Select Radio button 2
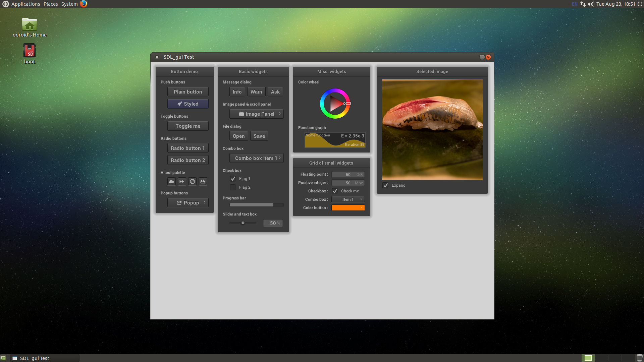The height and width of the screenshot is (362, 644). pos(188,160)
